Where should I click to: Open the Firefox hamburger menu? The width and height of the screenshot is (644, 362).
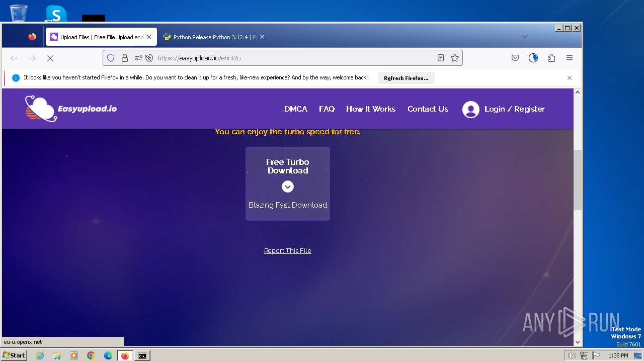[x=570, y=58]
